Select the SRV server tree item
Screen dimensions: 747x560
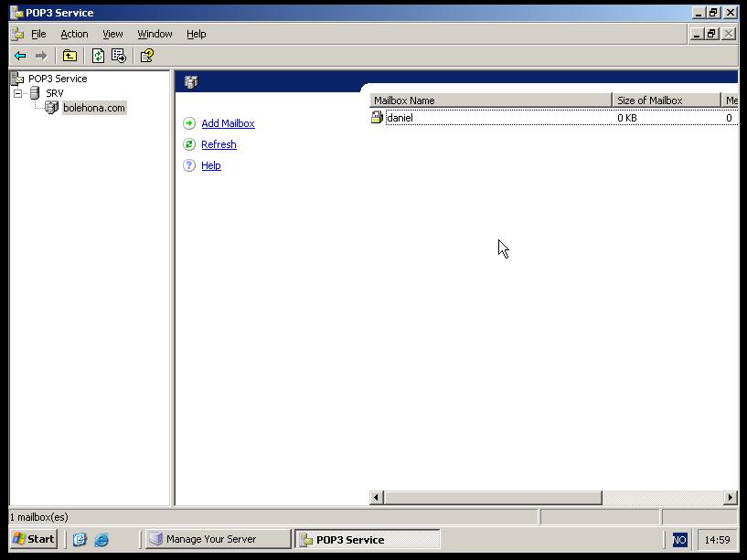[x=55, y=93]
